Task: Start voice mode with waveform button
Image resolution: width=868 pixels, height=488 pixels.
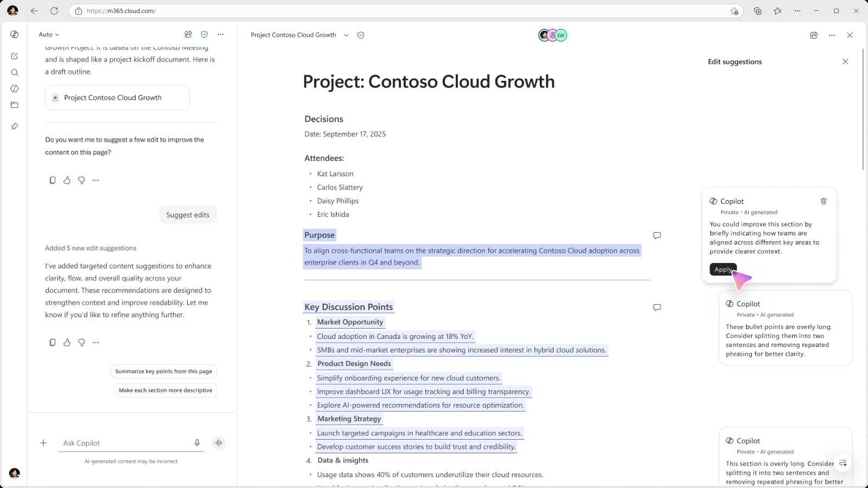Action: 219,443
